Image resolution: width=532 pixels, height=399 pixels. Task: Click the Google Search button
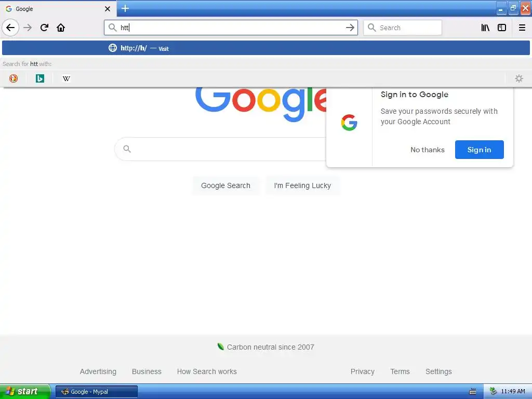click(x=225, y=185)
